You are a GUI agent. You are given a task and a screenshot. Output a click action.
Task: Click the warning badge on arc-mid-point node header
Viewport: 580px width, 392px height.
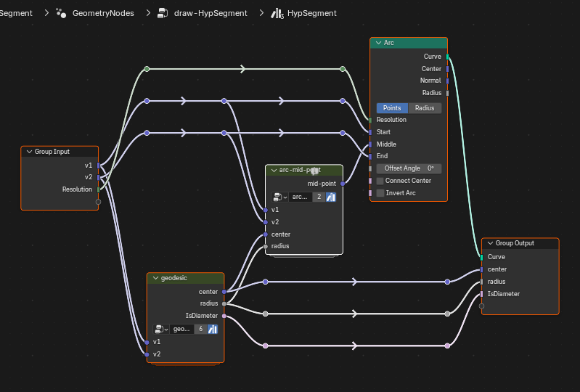314,171
